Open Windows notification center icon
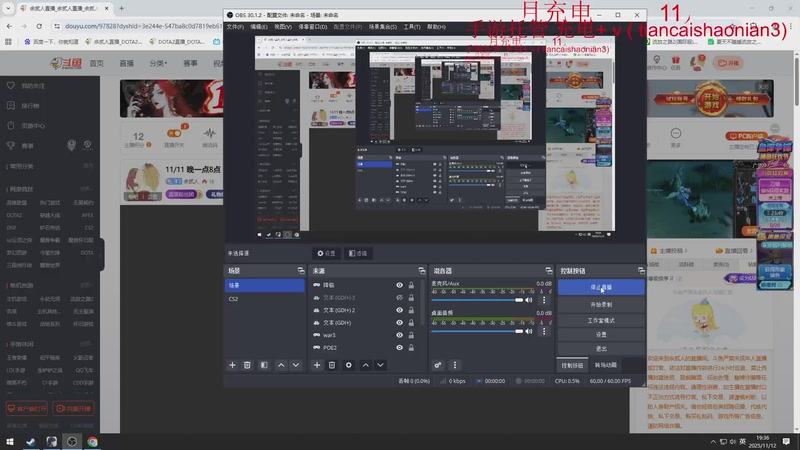The height and width of the screenshot is (450, 800). click(786, 442)
